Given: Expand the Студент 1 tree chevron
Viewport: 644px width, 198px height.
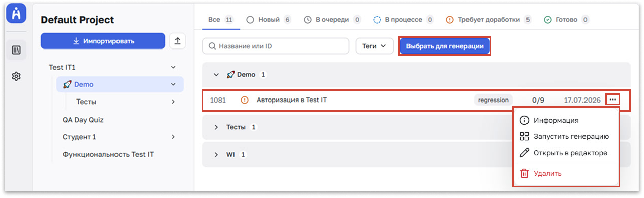Looking at the screenshot, I should click(x=173, y=137).
